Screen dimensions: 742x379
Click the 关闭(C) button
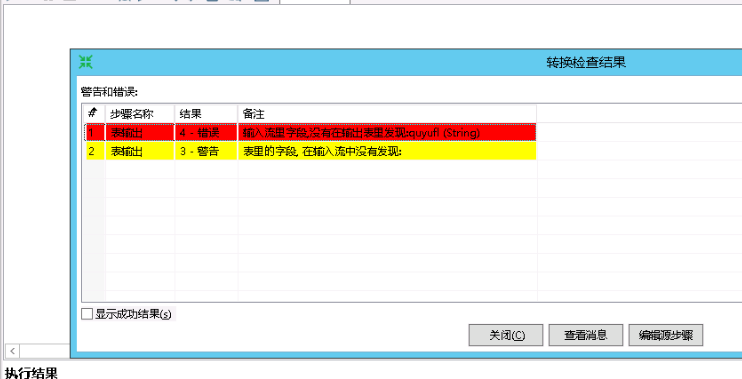pos(505,335)
